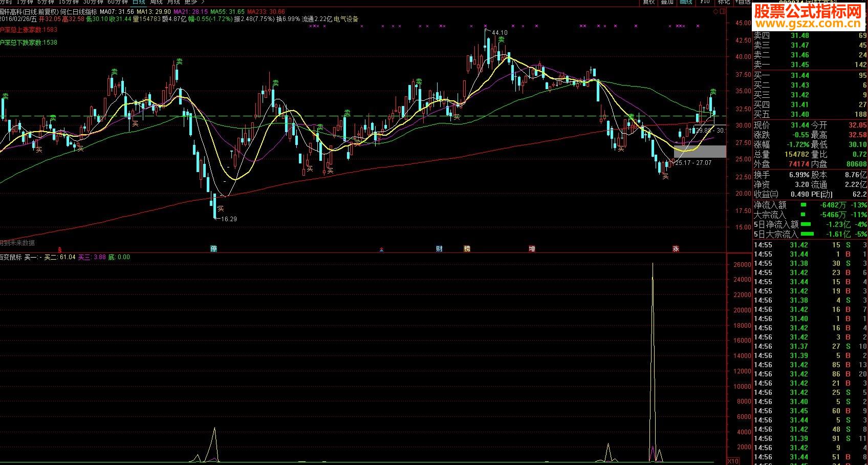
Task: Click the diamond icon above the price axis
Action: pos(715,12)
